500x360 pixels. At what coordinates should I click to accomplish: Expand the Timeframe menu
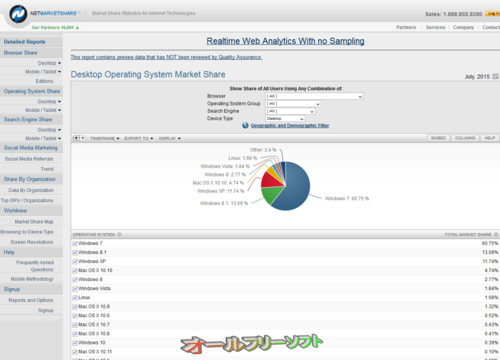pyautogui.click(x=105, y=138)
